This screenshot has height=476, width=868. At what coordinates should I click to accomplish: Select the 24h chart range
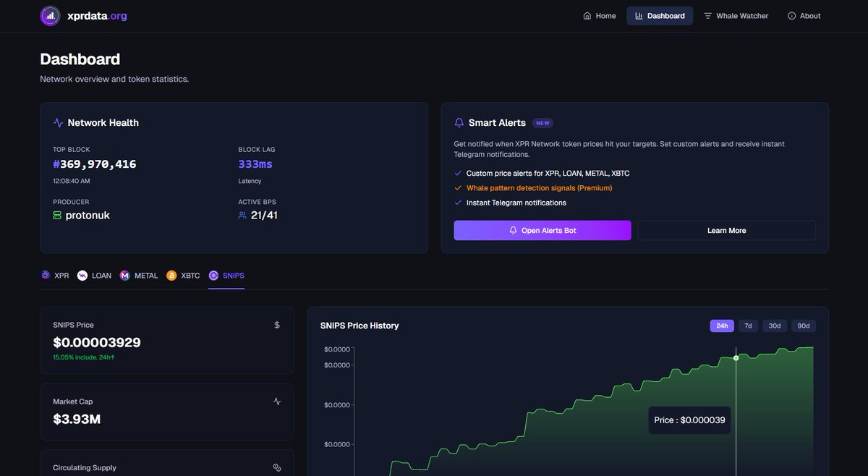click(x=722, y=326)
